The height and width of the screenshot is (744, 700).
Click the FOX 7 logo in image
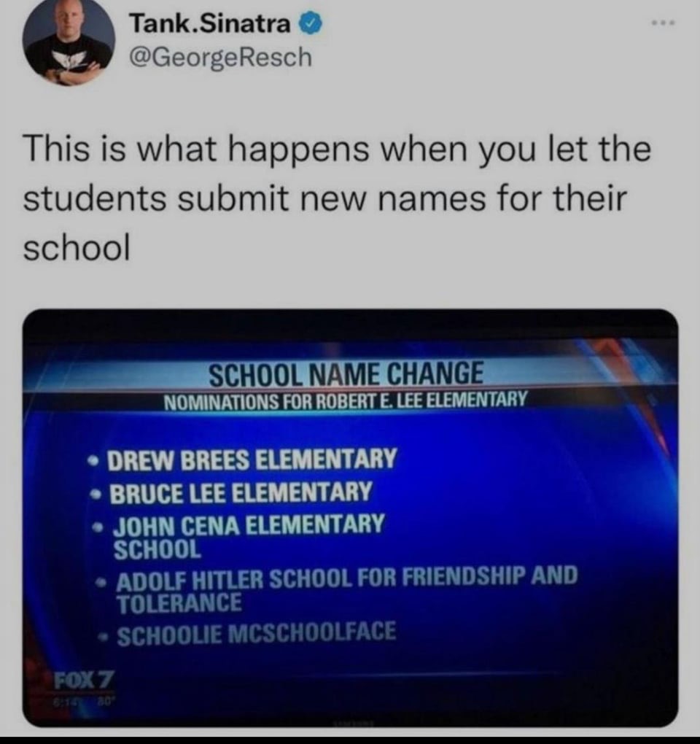coord(83,681)
